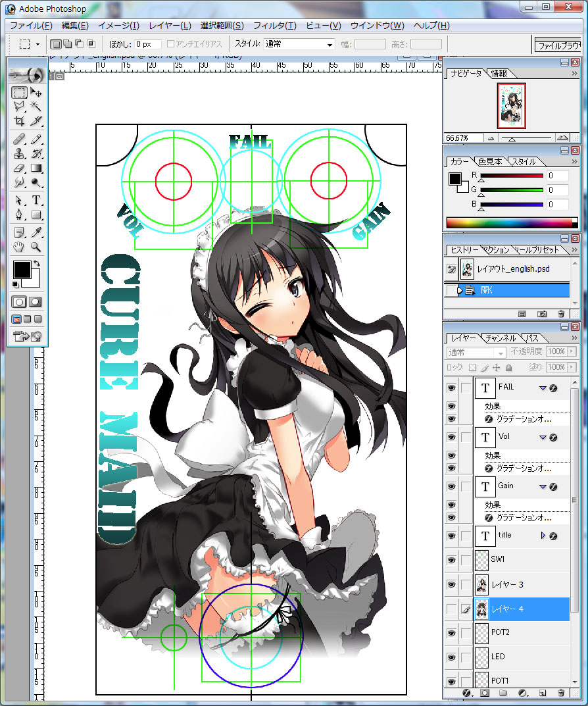
Task: Select the Gradient tool
Action: (36, 168)
